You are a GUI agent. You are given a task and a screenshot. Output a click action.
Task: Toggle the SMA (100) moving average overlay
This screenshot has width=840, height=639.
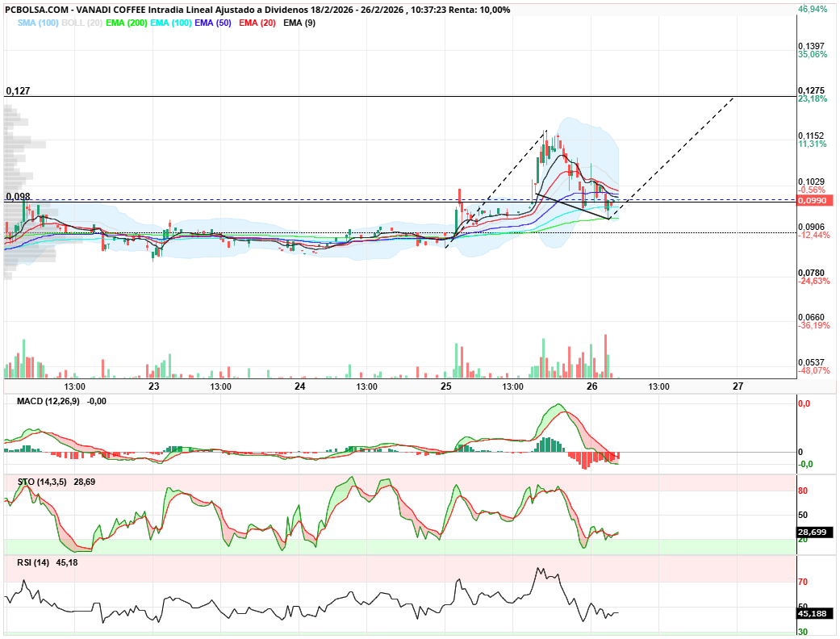[x=37, y=25]
